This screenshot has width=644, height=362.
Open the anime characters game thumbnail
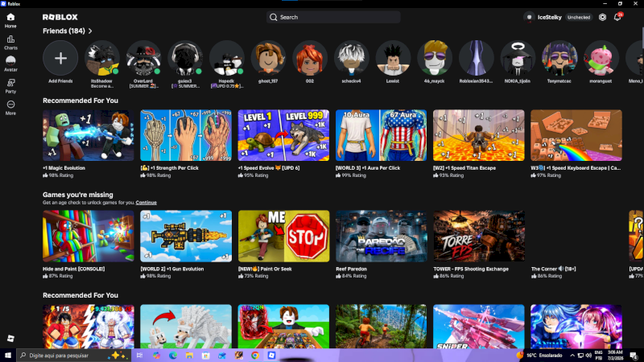[x=576, y=327]
